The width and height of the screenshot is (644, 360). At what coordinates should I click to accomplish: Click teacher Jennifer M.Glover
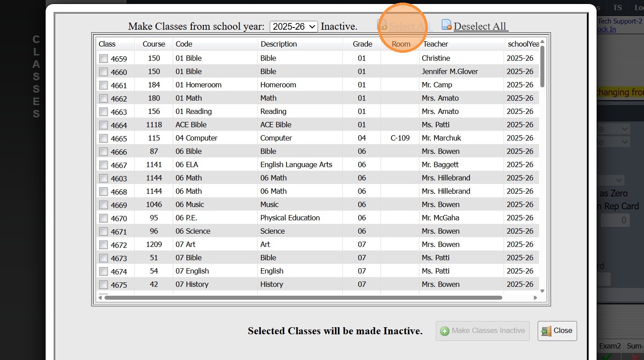(450, 71)
